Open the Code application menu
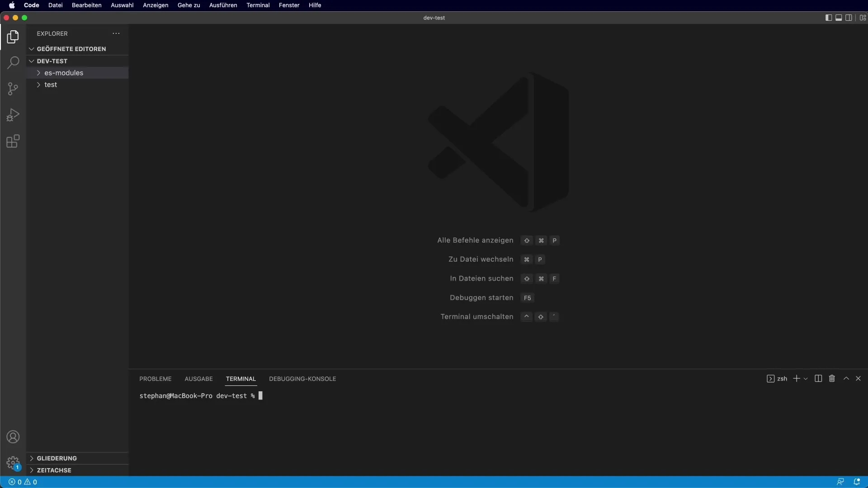The width and height of the screenshot is (868, 488). click(x=32, y=5)
